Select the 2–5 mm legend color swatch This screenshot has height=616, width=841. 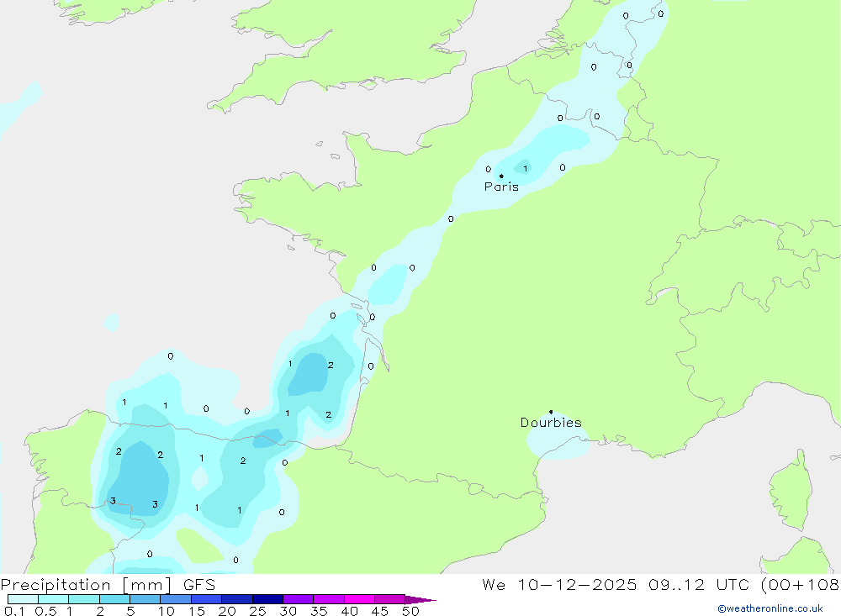pos(114,599)
